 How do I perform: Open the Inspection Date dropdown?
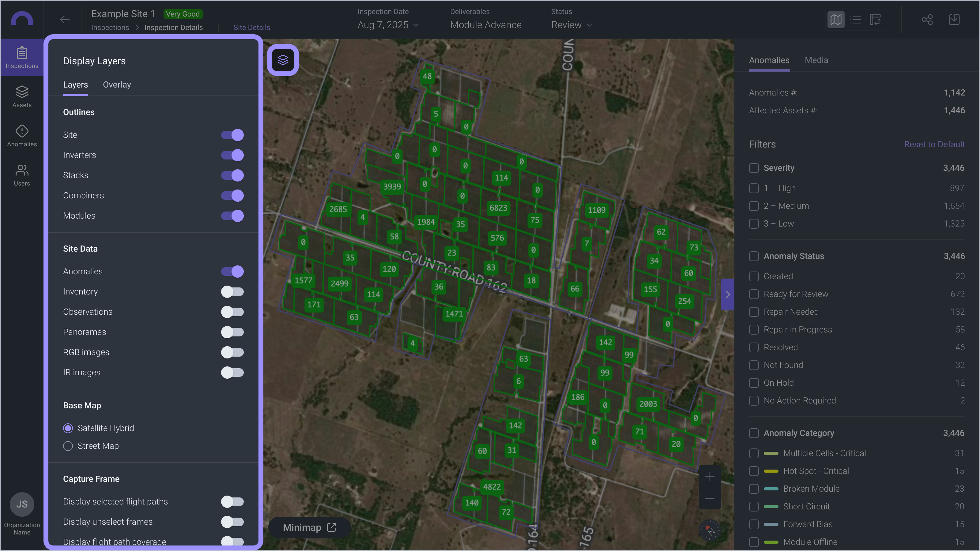click(388, 25)
